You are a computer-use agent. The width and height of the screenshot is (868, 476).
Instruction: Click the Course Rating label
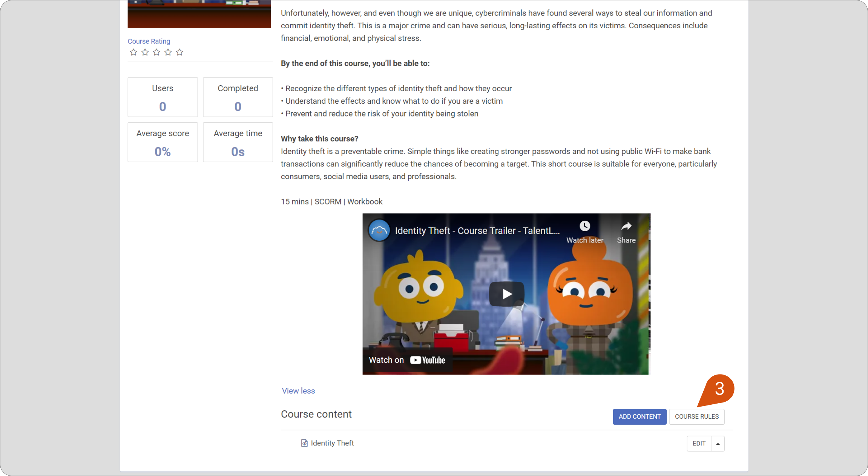[x=149, y=41]
